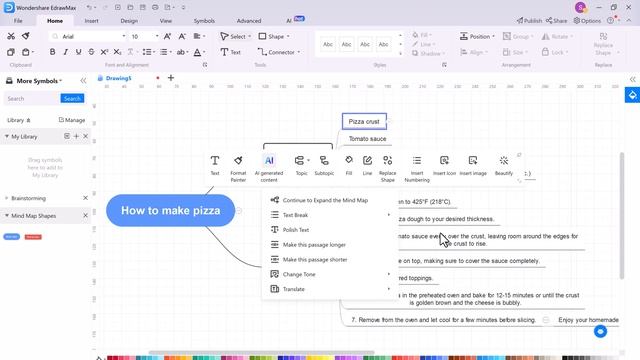
Task: Open the Select tool dropdown
Action: click(x=249, y=36)
